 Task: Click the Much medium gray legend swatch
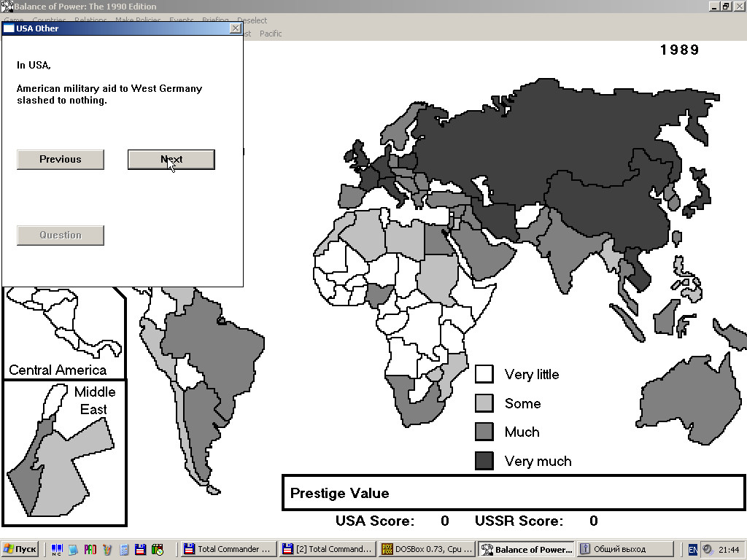tap(484, 432)
